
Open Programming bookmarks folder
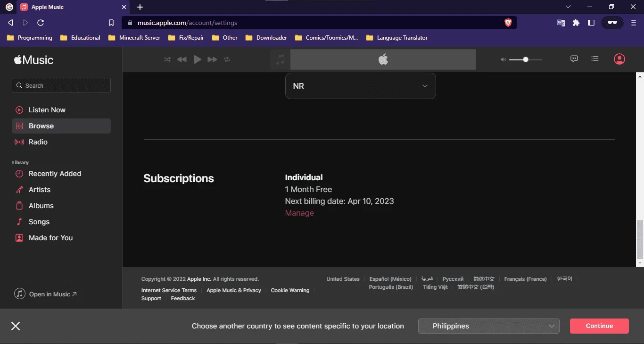pyautogui.click(x=29, y=38)
